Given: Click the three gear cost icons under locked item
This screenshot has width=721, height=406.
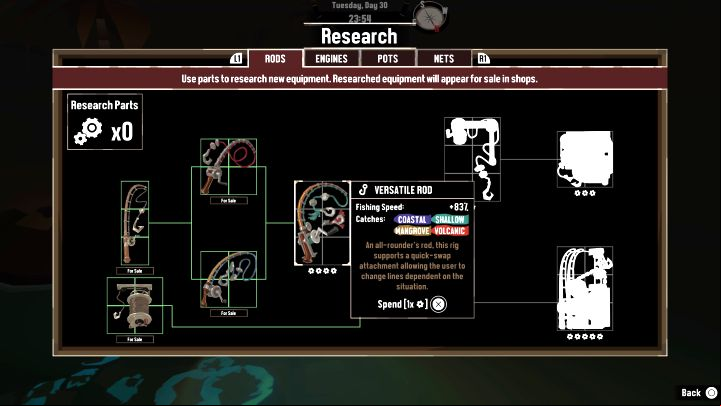Looking at the screenshot, I should (585, 193).
